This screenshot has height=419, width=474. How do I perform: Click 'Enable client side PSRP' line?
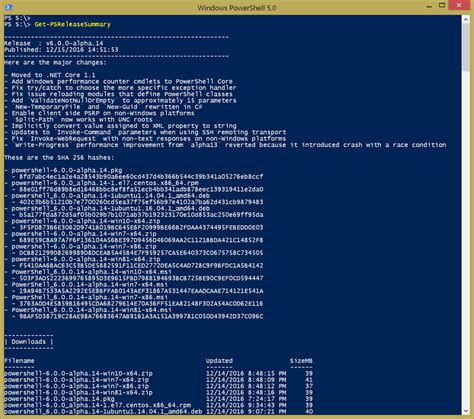click(x=99, y=113)
